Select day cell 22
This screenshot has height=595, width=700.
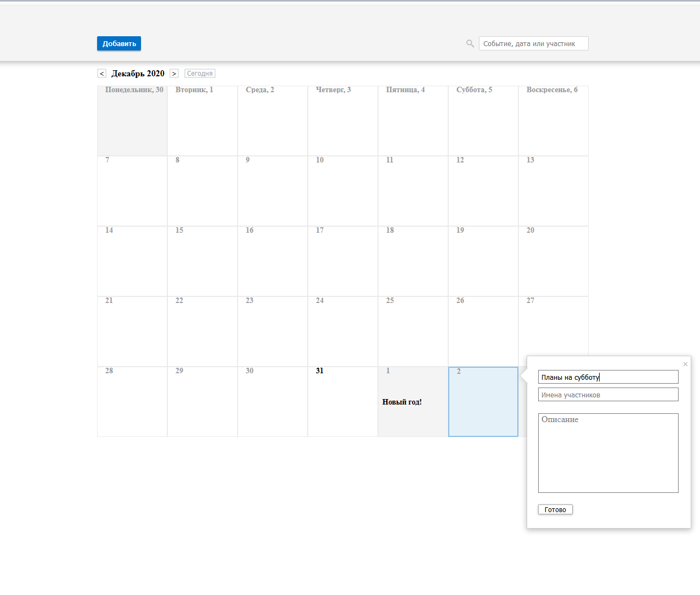click(x=202, y=332)
